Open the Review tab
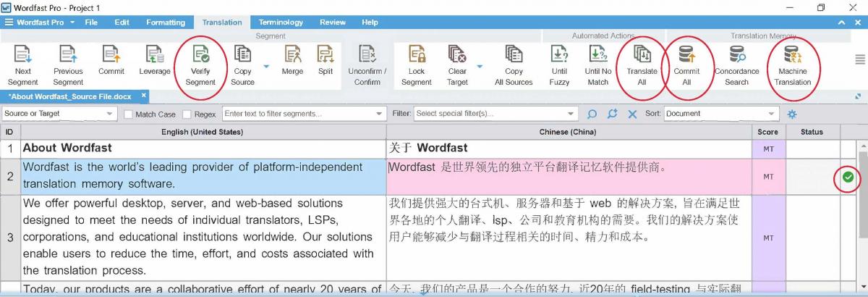 [x=333, y=22]
